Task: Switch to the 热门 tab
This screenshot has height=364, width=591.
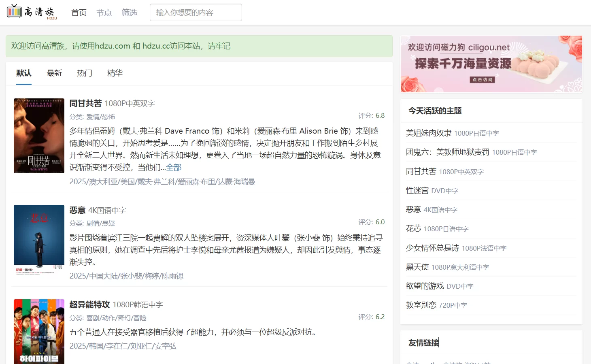Action: coord(84,73)
